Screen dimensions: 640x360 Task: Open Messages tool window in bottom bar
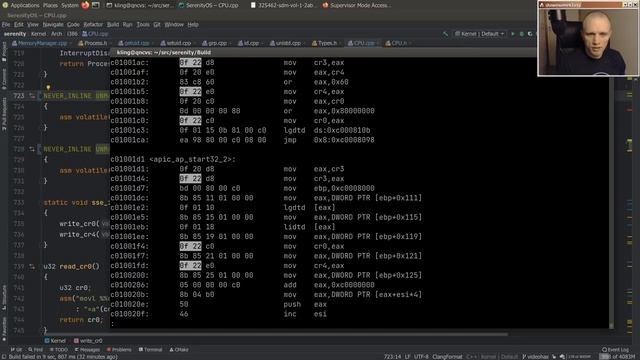pyautogui.click(x=87, y=350)
